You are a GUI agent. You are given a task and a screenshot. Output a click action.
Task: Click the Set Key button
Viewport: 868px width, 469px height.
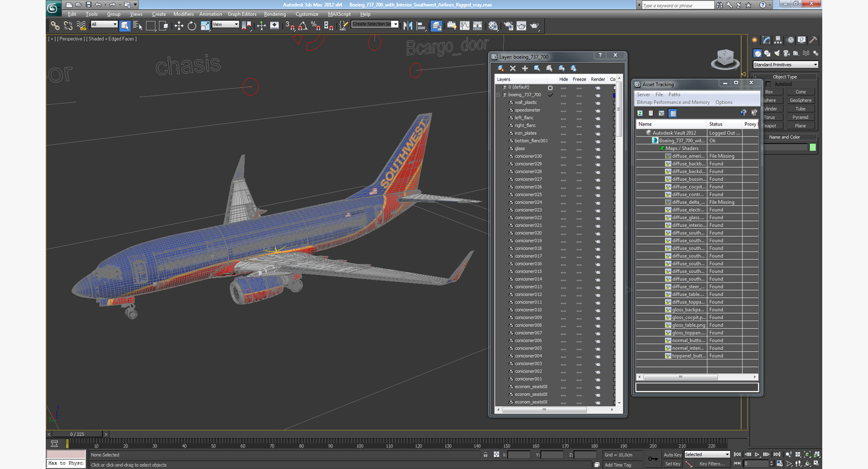(x=673, y=464)
